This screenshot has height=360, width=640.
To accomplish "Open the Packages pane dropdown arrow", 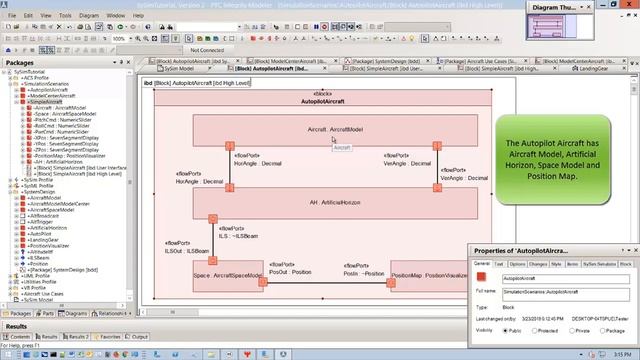I will pyautogui.click(x=114, y=62).
